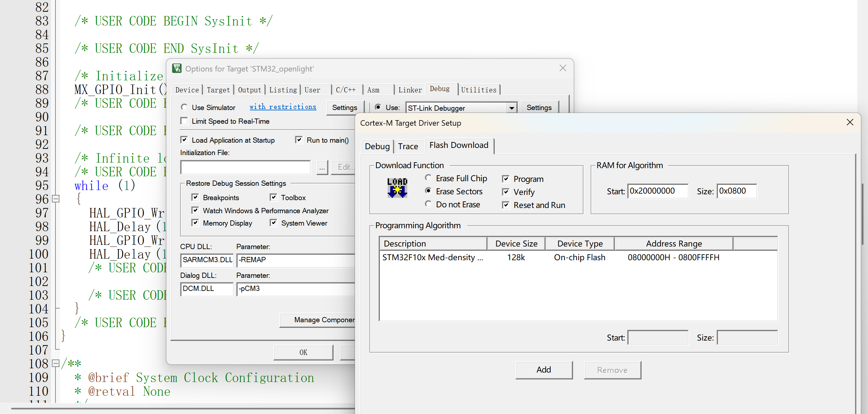Close Options for Target dialog
The height and width of the screenshot is (414, 868).
point(563,68)
